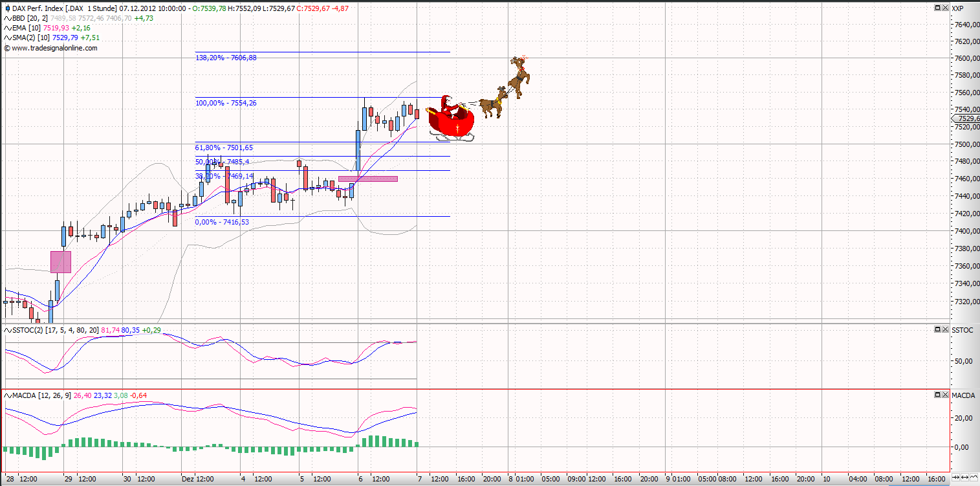Click the MACDA label on the right axis
Viewport: 980px width, 486px height.
click(964, 395)
